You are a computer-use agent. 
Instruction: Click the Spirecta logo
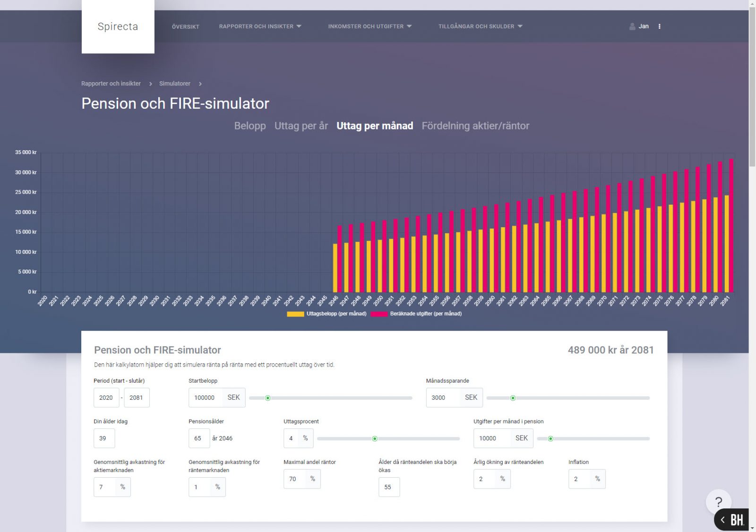point(118,26)
